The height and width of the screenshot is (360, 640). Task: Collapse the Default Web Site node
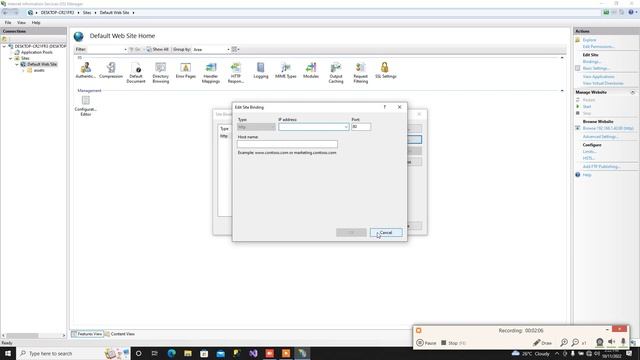[x=17, y=64]
